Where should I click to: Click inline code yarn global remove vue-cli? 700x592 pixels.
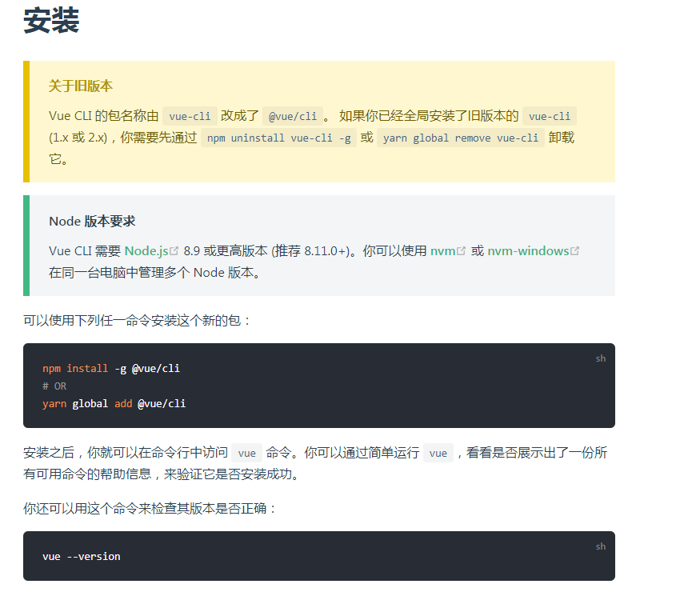coord(461,138)
